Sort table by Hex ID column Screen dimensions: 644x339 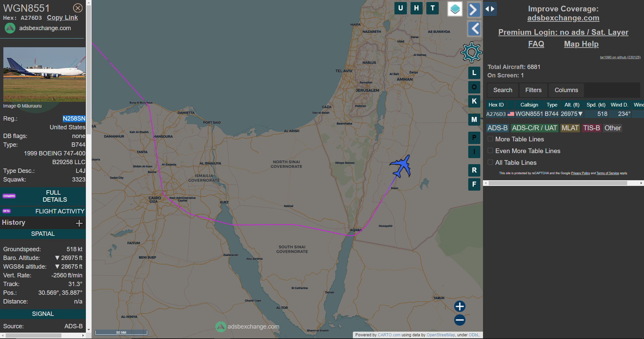click(496, 105)
